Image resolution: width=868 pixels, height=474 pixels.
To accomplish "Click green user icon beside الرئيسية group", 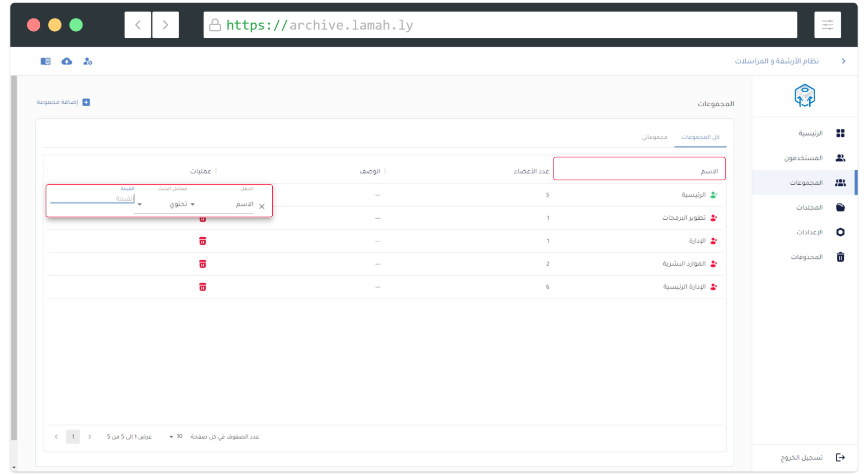I will click(x=714, y=195).
